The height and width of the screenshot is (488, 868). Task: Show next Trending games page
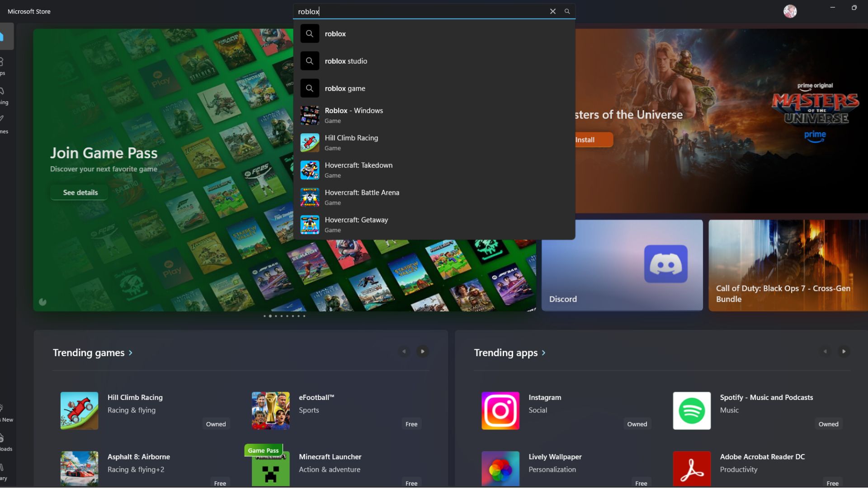click(x=423, y=352)
